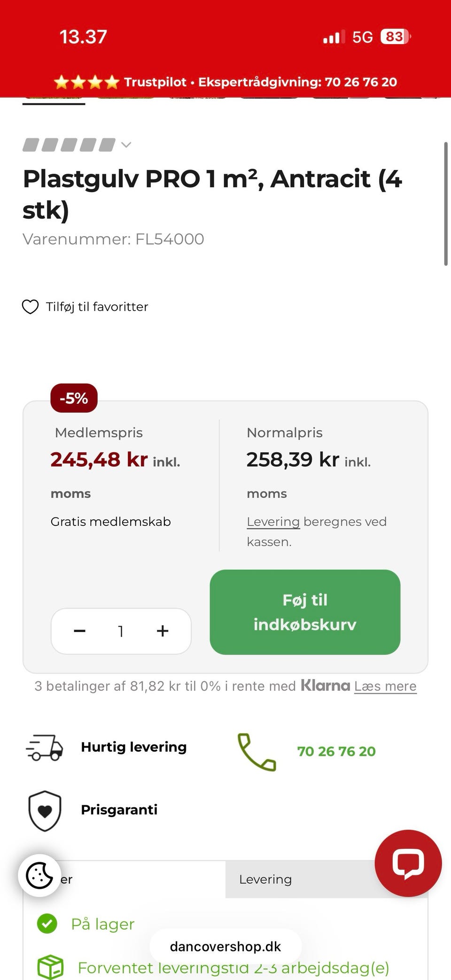Call 70 26 76 20 green number
Viewport: 451px width, 980px height.
coord(336,751)
